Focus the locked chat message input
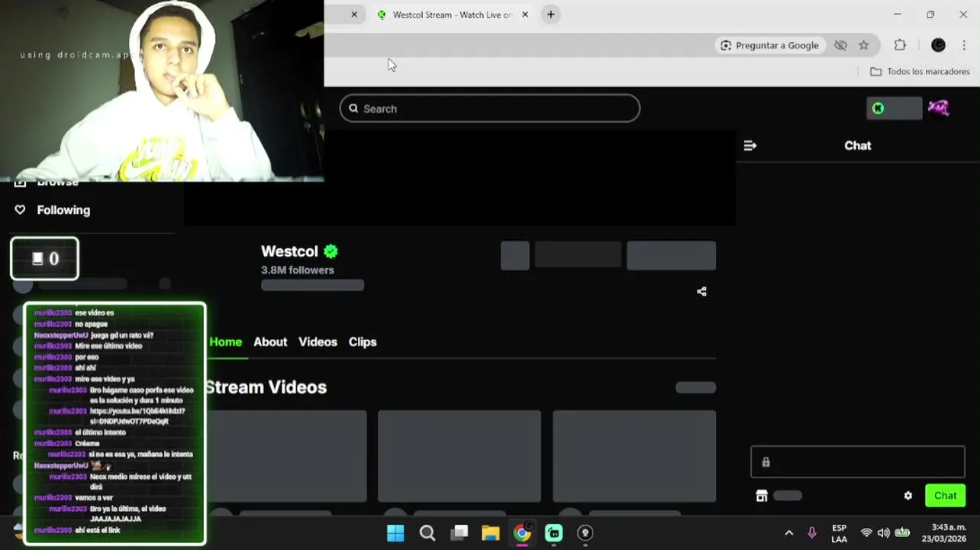The image size is (980, 550). tap(858, 462)
